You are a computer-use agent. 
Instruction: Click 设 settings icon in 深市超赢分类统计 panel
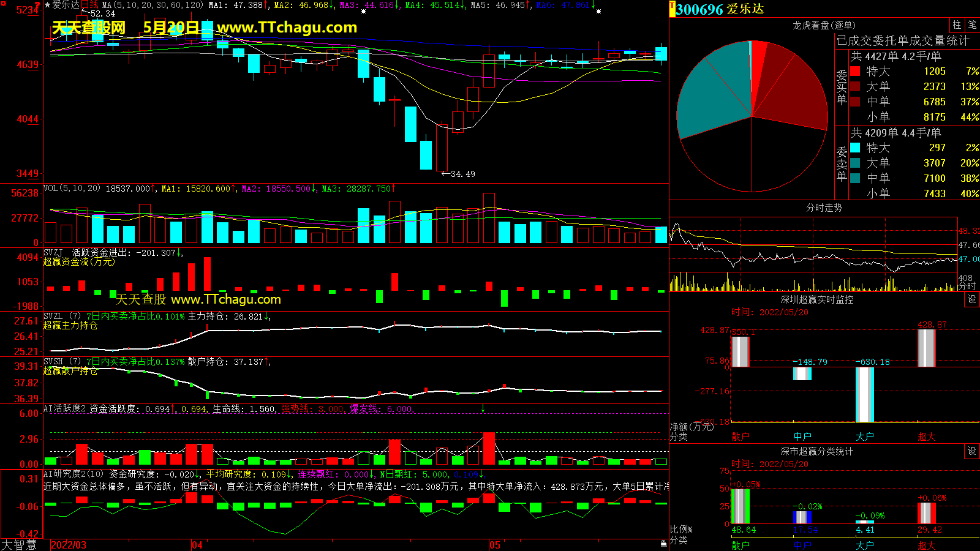click(x=972, y=451)
